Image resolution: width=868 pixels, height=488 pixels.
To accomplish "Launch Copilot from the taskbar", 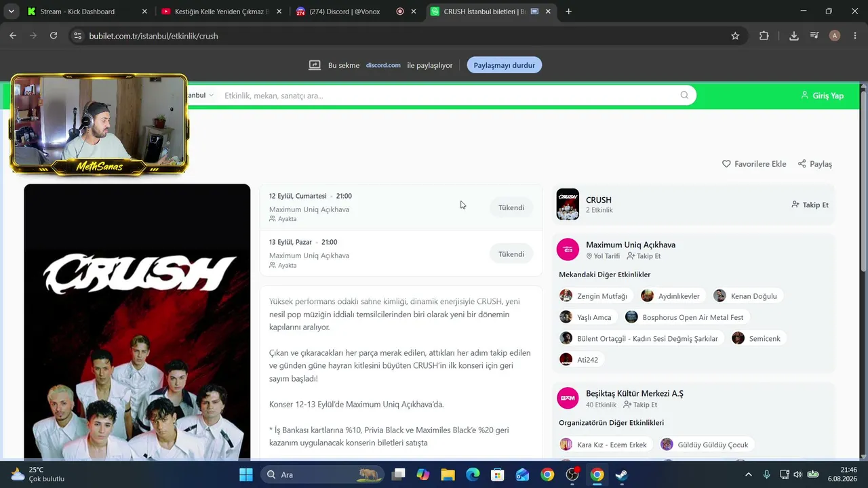I will pos(423,474).
